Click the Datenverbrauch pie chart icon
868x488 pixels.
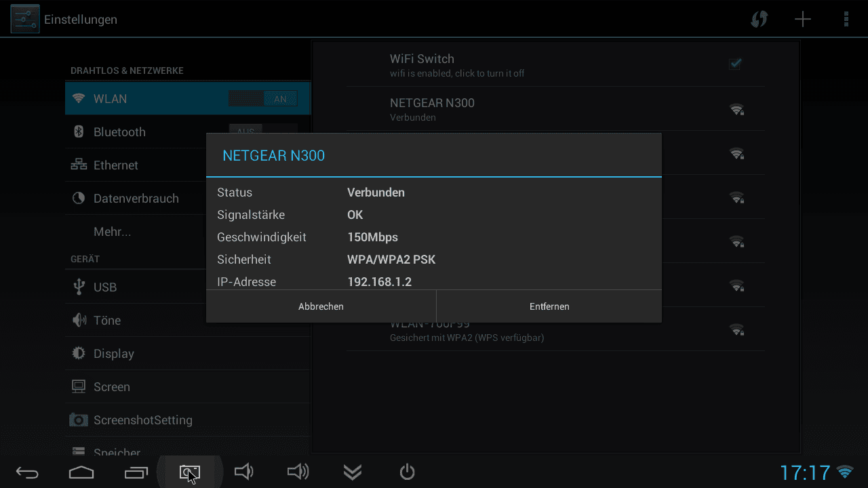(x=79, y=198)
